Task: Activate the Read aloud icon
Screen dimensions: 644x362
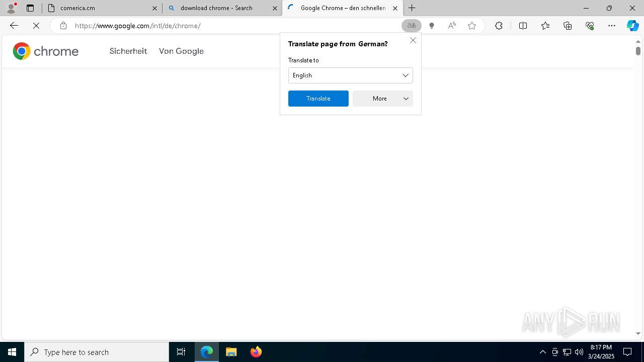Action: tap(452, 26)
